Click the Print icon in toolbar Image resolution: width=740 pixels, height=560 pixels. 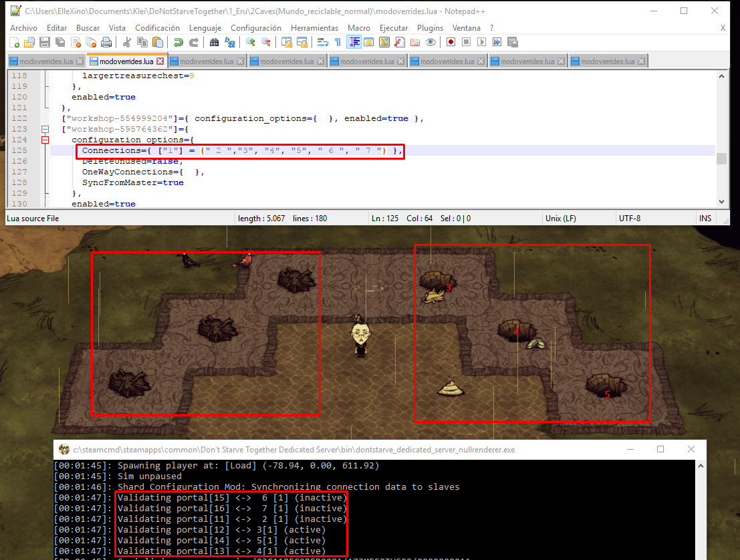(x=106, y=42)
